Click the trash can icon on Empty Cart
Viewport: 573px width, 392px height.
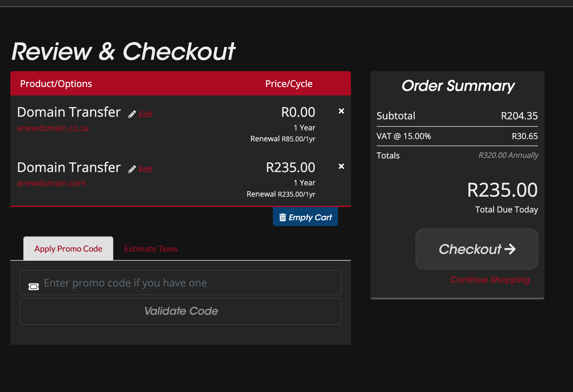(283, 217)
